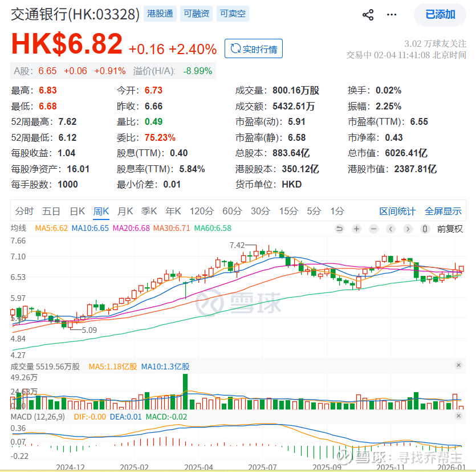The image size is (476, 472).
Task: Switch to the 60分 chart tab
Action: click(x=232, y=211)
